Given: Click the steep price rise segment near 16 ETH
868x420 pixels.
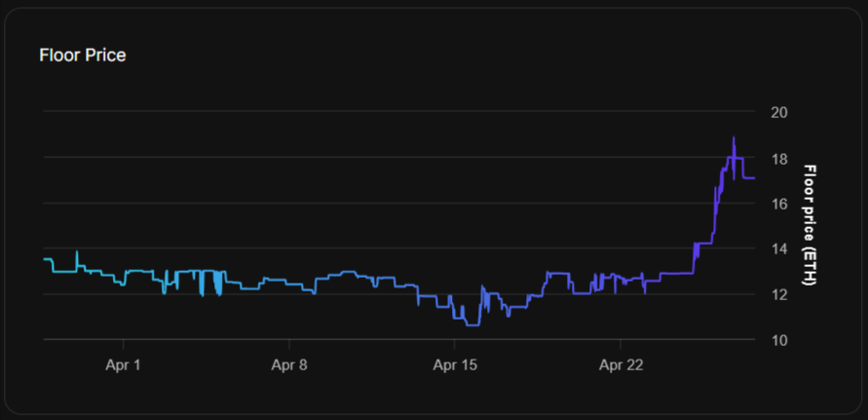Looking at the screenshot, I should 716,203.
